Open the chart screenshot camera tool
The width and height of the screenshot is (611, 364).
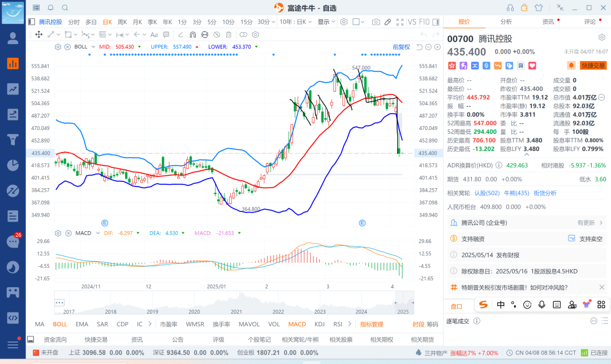pyautogui.click(x=376, y=22)
